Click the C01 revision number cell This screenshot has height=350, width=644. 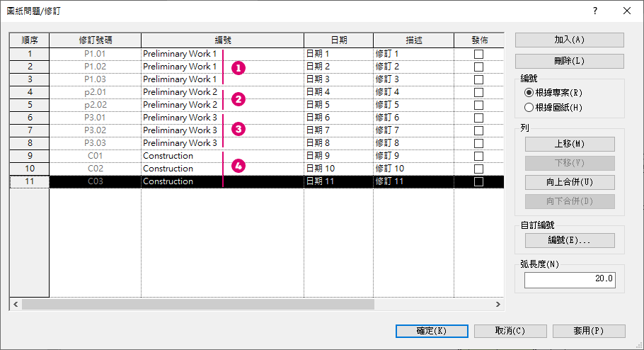96,156
